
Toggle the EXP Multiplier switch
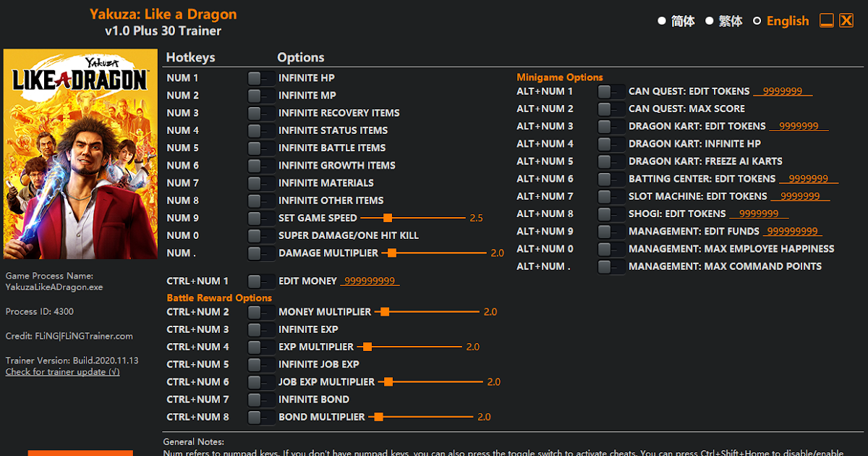(261, 347)
